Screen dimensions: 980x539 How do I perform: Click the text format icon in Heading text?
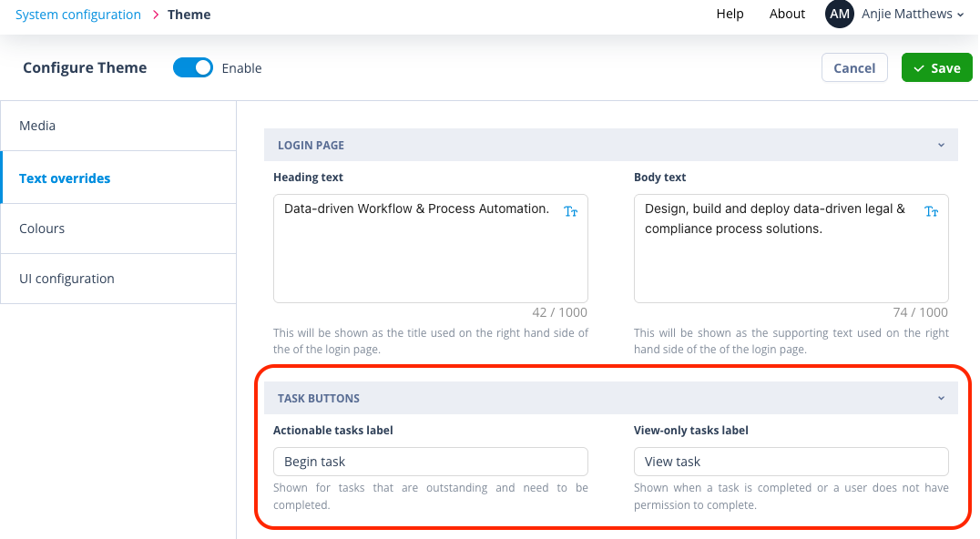pos(571,212)
